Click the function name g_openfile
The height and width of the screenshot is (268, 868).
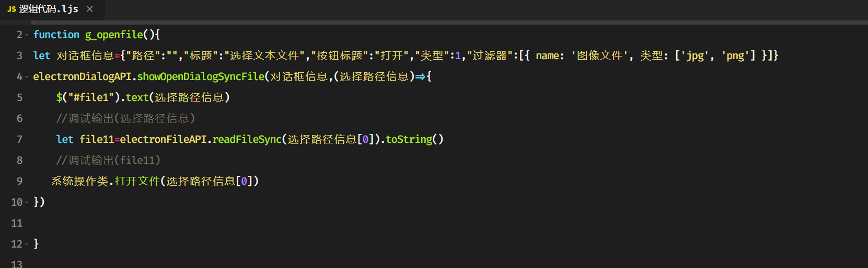pos(114,35)
